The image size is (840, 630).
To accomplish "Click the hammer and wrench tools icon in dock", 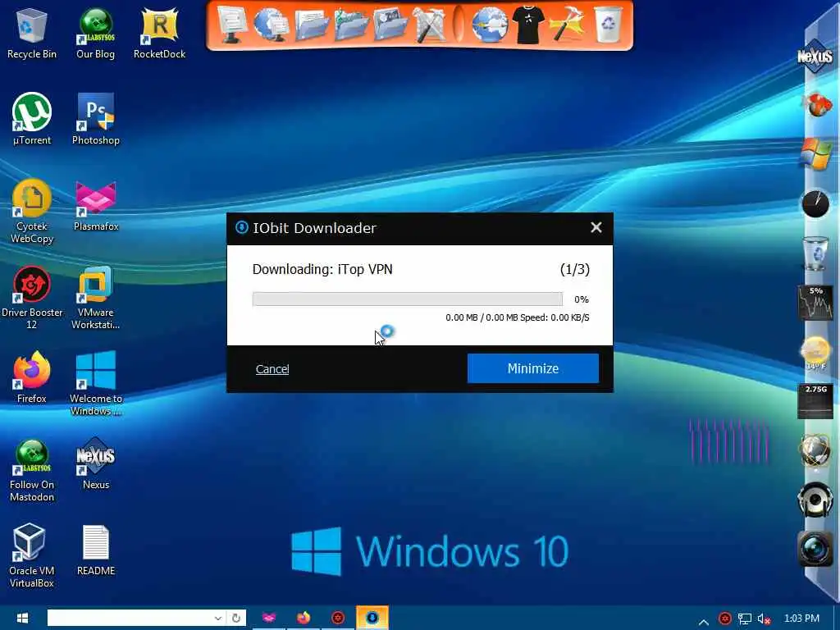I will (567, 24).
